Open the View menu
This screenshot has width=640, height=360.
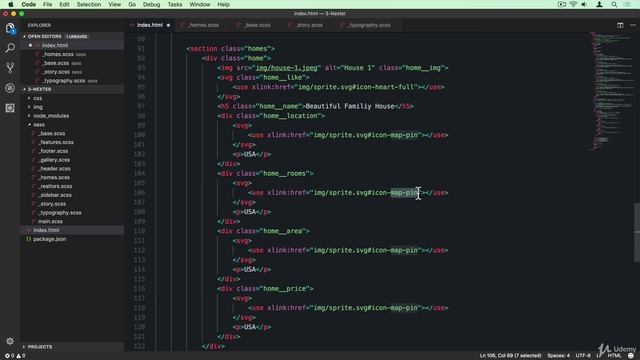pos(114,4)
